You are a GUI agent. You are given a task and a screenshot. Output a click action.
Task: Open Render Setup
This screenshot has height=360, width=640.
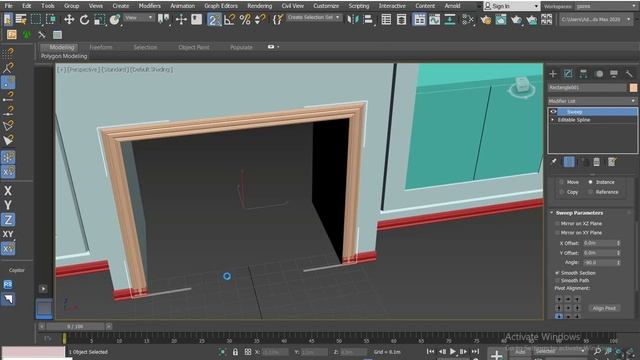click(486, 19)
